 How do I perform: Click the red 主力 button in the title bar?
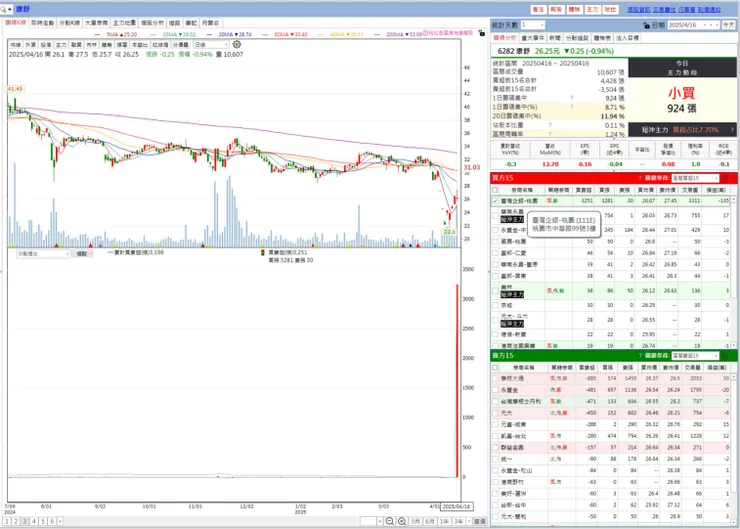click(592, 9)
